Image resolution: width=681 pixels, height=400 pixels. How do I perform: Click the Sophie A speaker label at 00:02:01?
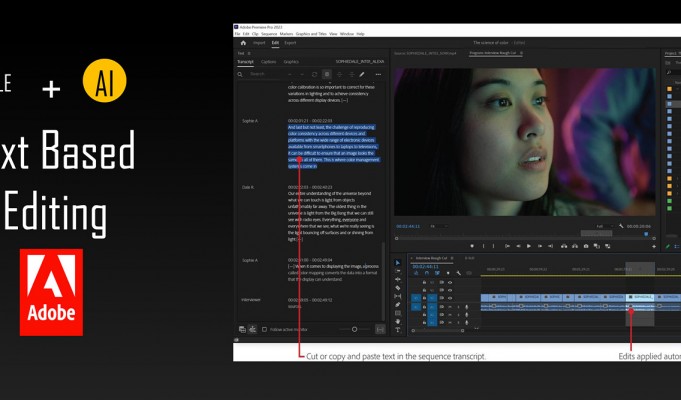(x=250, y=121)
